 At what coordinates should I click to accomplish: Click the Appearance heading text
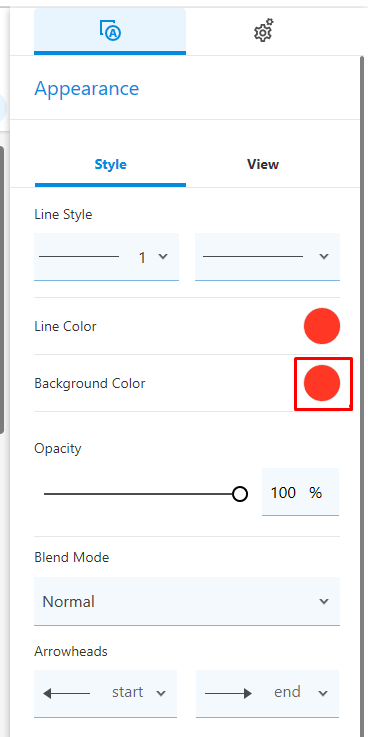86,88
